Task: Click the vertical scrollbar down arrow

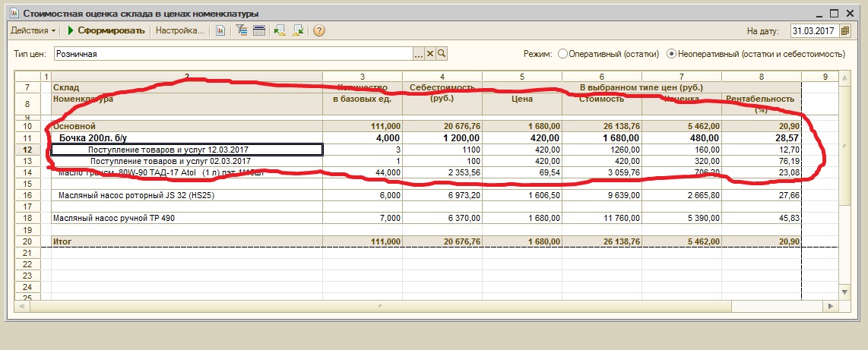Action: coord(843,292)
